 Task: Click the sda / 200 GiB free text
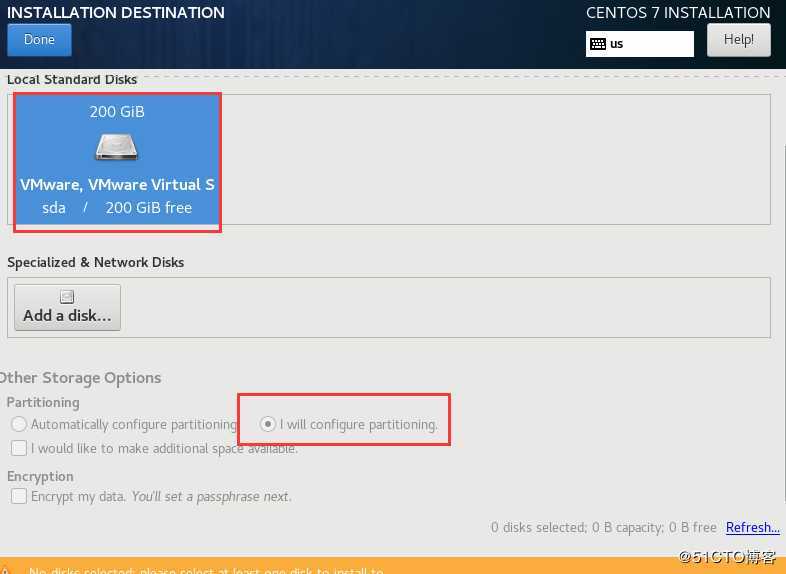pos(117,208)
